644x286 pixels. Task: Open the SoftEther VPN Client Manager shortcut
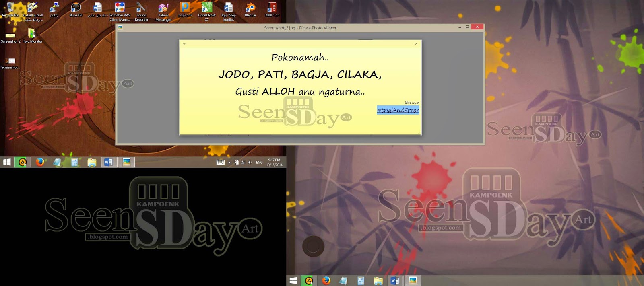120,12
